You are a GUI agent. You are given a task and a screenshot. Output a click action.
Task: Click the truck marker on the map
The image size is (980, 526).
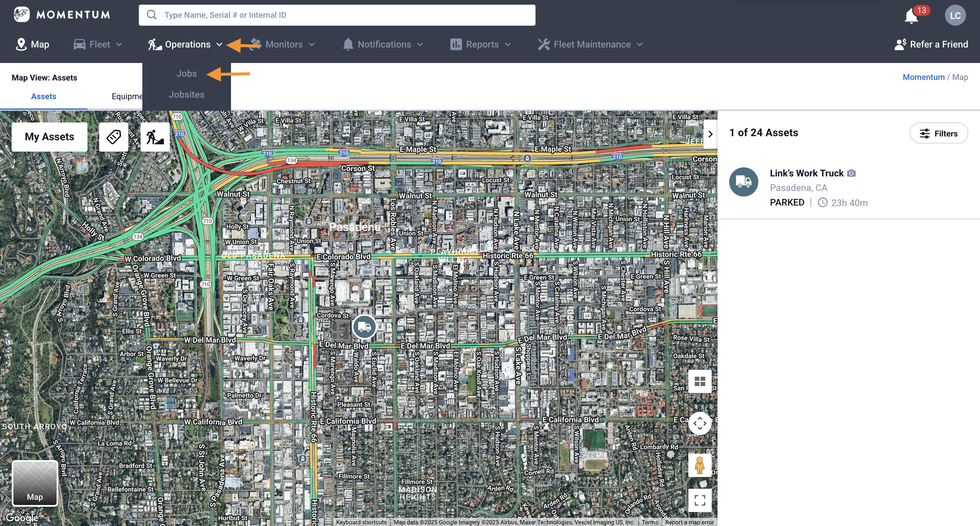click(x=364, y=327)
